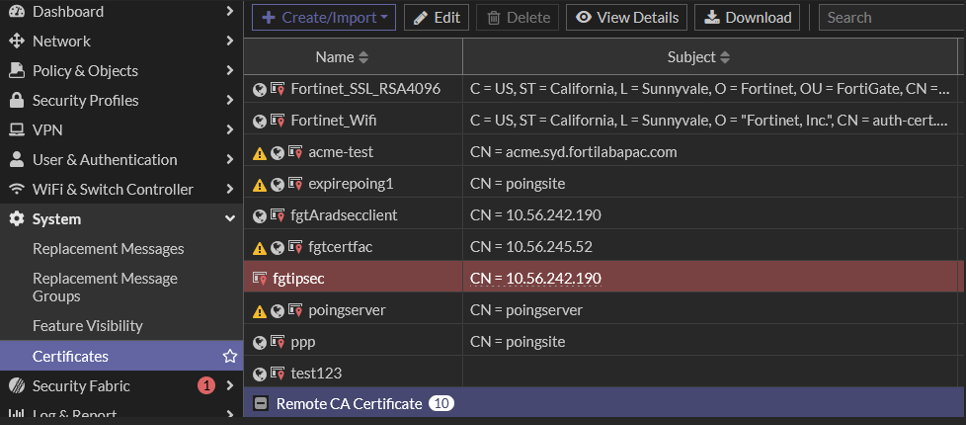This screenshot has height=425, width=966.
Task: Expand the Policy & Objects menu
Action: coord(230,71)
